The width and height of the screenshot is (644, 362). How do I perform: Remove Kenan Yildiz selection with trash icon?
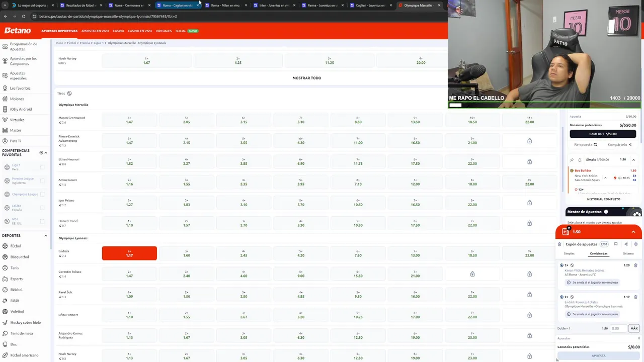tap(635, 265)
